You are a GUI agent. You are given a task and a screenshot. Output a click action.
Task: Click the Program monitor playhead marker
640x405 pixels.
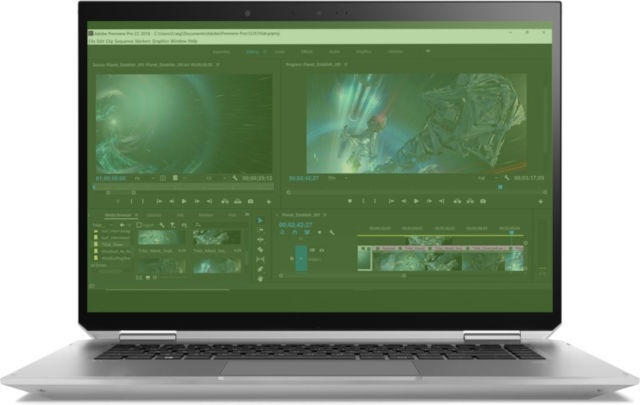point(500,187)
